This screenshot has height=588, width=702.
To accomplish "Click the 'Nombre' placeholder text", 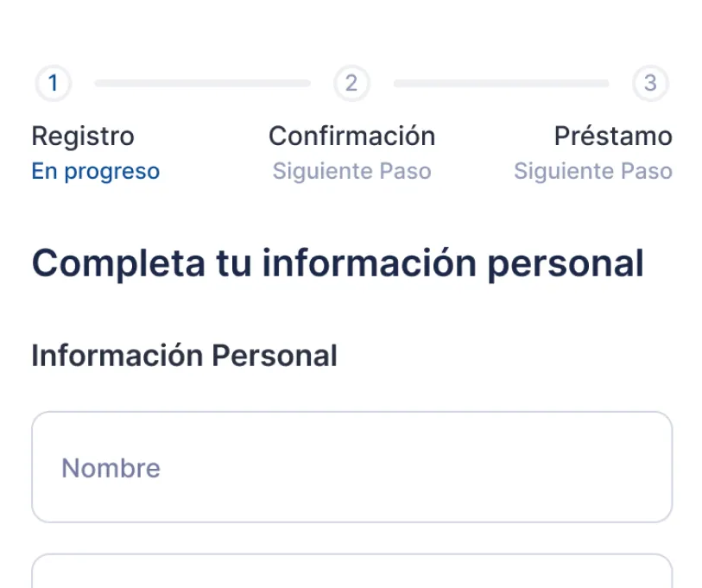I will [x=111, y=468].
